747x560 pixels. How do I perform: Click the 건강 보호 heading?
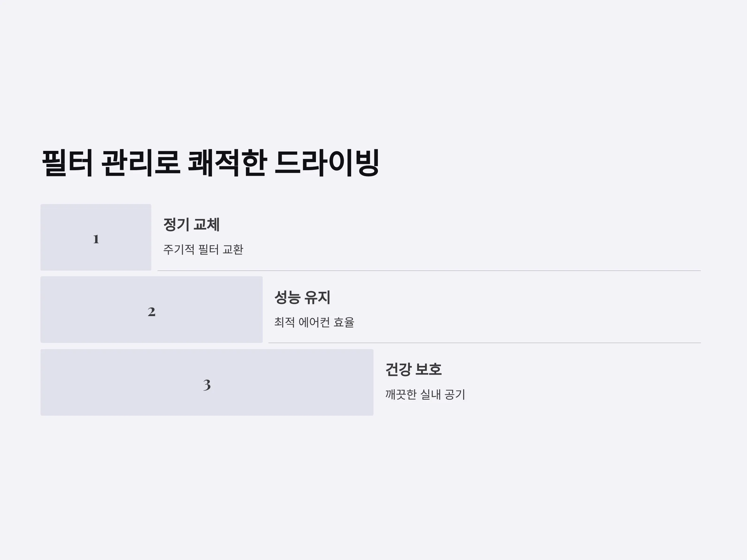click(413, 369)
